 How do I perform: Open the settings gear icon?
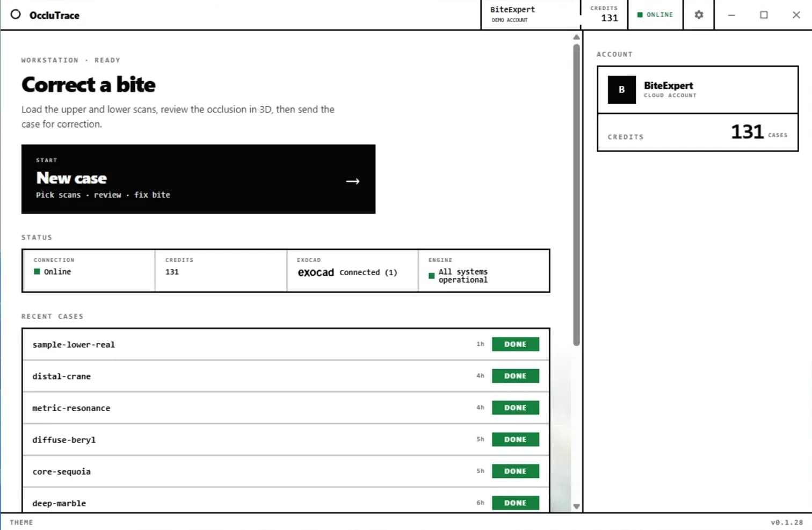click(699, 15)
